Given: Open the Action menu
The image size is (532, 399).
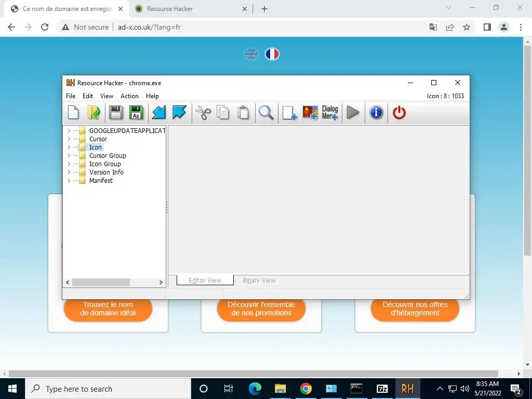Looking at the screenshot, I should (129, 96).
